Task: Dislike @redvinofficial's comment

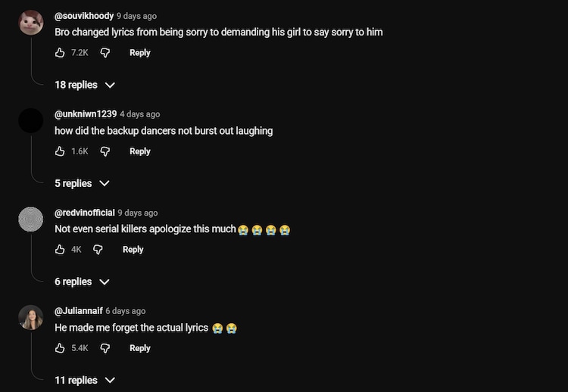Action: (x=98, y=250)
